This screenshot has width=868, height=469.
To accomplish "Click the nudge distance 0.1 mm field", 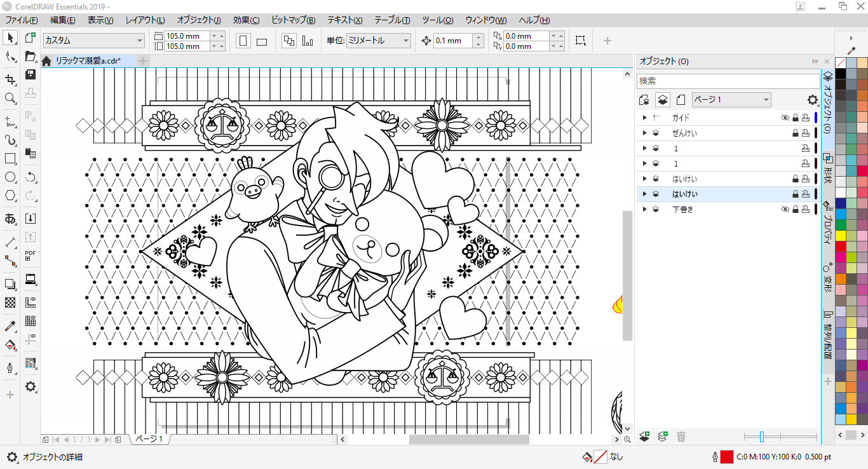I will tap(453, 41).
